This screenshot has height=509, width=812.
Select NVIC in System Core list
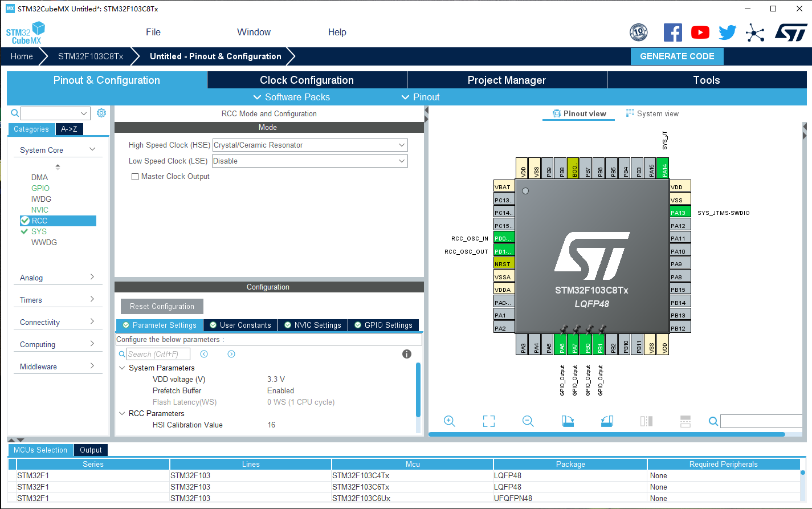pyautogui.click(x=40, y=210)
